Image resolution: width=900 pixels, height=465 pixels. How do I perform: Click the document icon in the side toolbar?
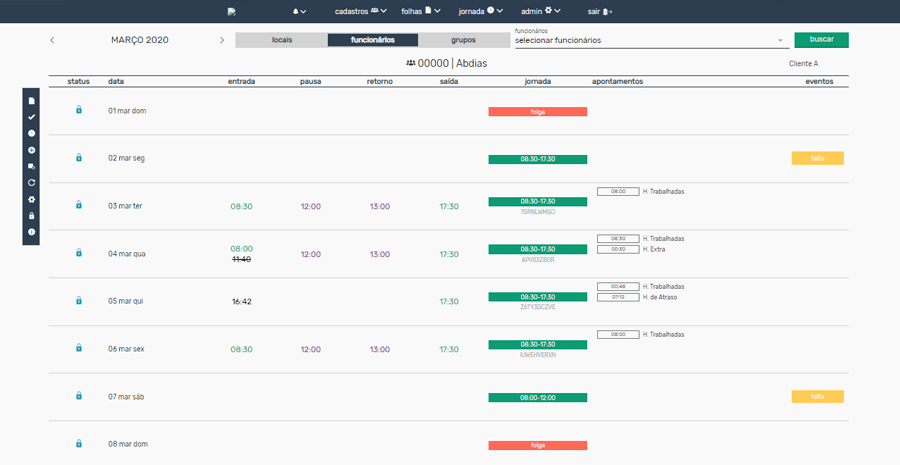click(32, 101)
